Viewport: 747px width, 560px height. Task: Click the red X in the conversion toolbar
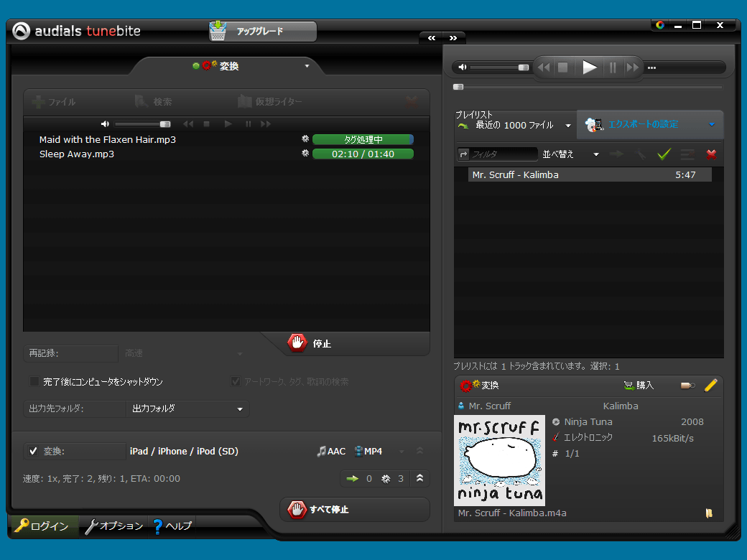411,101
